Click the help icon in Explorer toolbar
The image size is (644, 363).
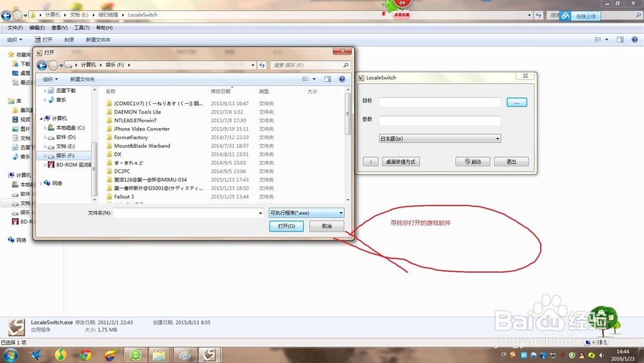point(634,39)
